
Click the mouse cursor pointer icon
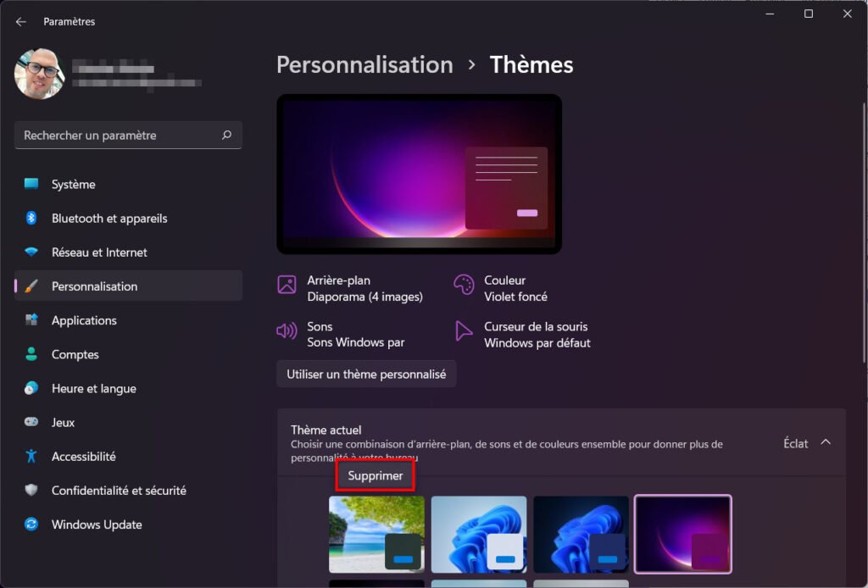click(464, 330)
